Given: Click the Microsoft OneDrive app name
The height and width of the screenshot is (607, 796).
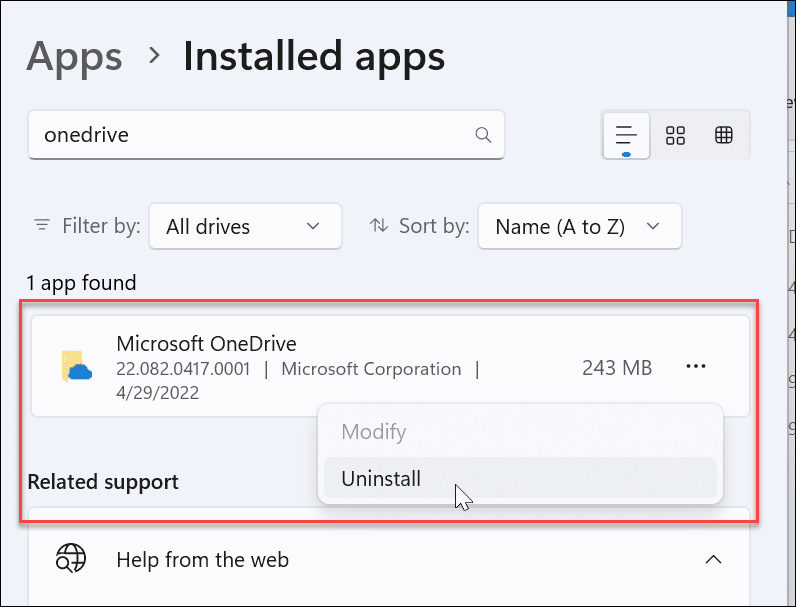Looking at the screenshot, I should pyautogui.click(x=206, y=344).
